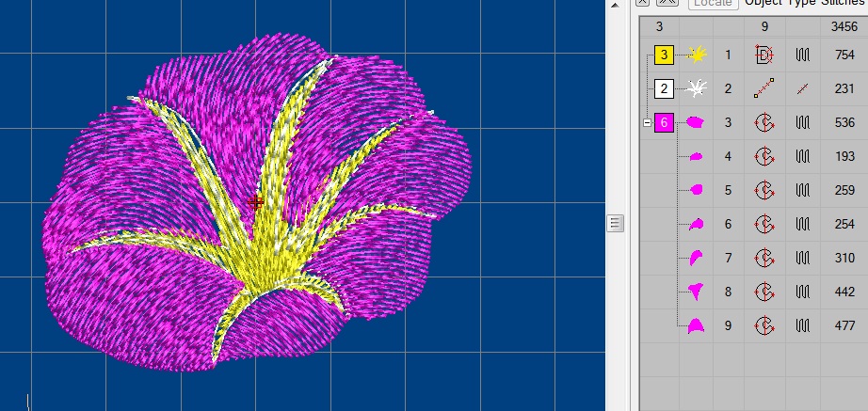Click the complex fill type icon for object 3

tap(764, 122)
